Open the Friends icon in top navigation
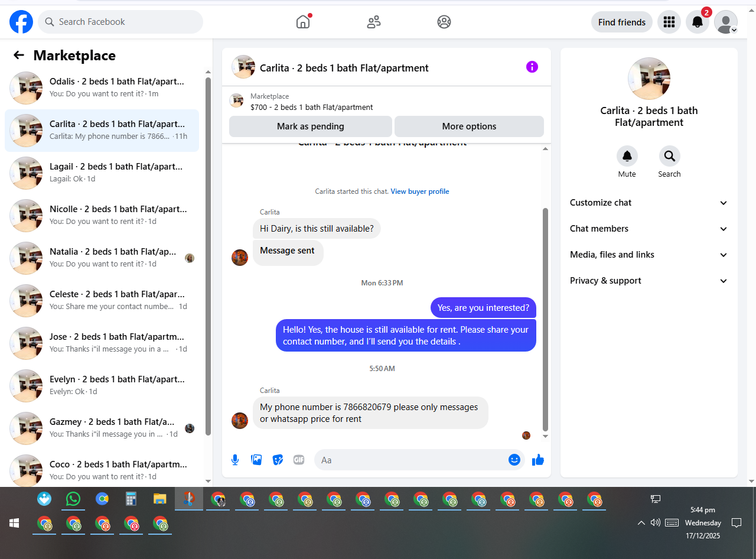756x559 pixels. [x=374, y=22]
